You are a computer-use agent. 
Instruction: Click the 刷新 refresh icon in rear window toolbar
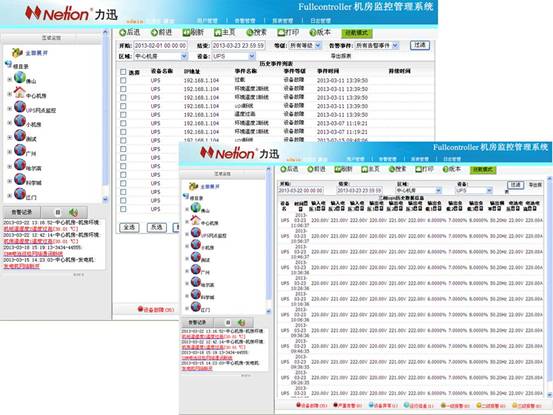(x=186, y=33)
